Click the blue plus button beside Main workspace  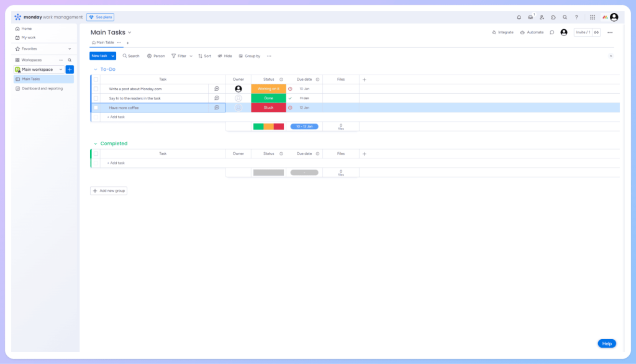point(70,70)
